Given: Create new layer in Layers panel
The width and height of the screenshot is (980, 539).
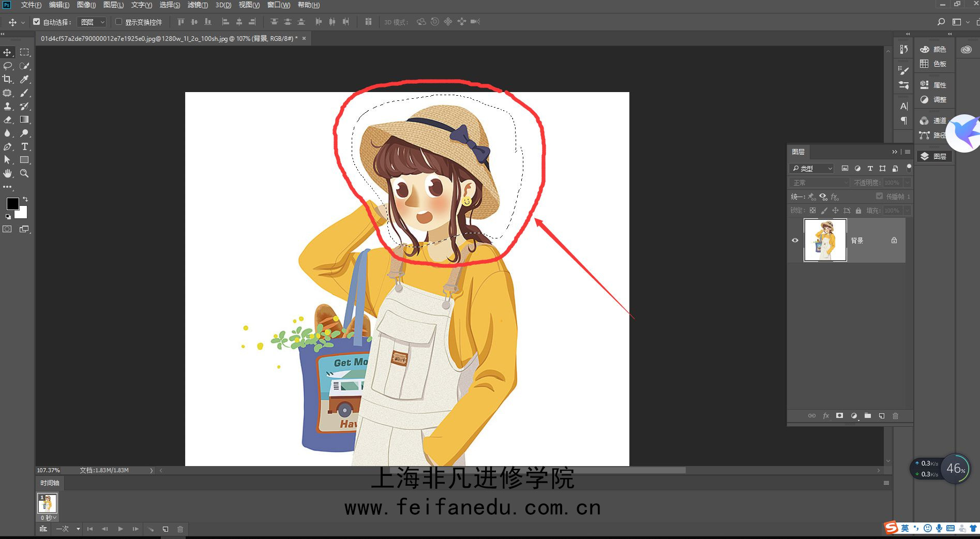Looking at the screenshot, I should [882, 416].
